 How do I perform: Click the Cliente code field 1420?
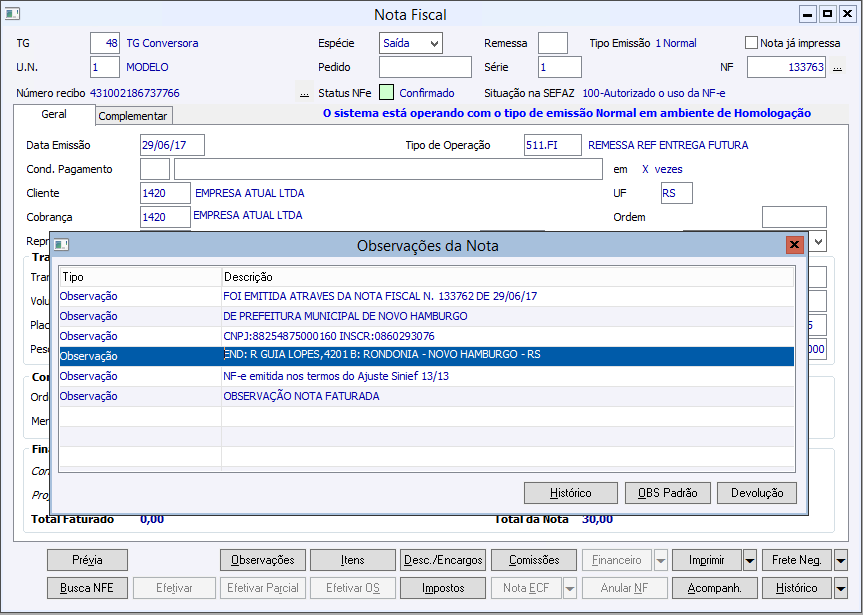coord(165,193)
